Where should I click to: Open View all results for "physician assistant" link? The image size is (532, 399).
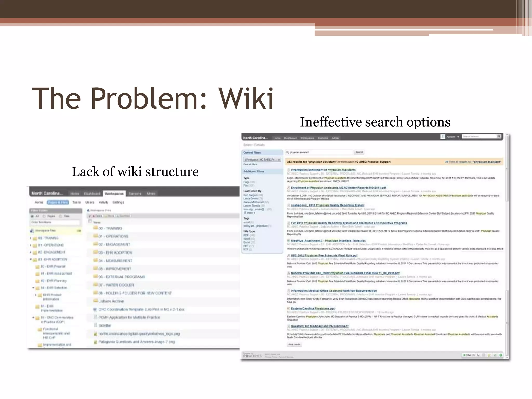click(x=475, y=162)
